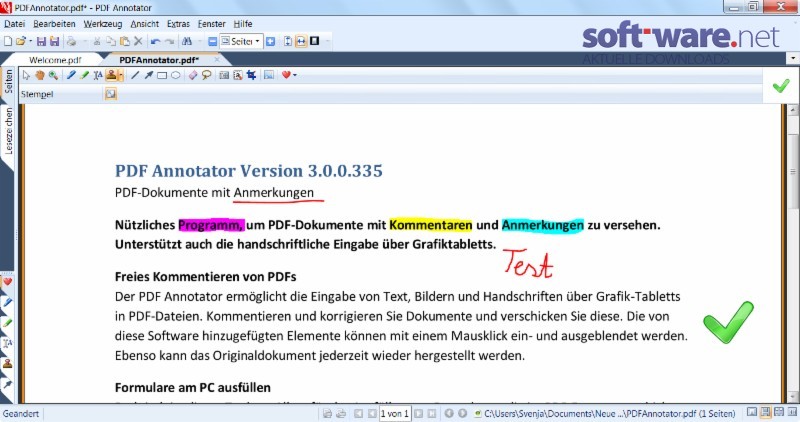Image resolution: width=800 pixels, height=422 pixels.
Task: Zoom out with the blue minus button
Action: [x=213, y=41]
